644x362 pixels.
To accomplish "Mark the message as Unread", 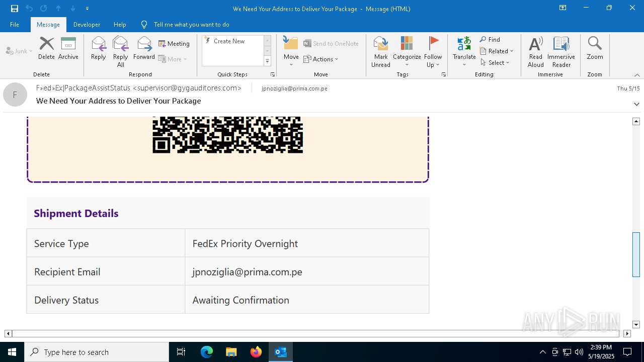I will pos(381,52).
